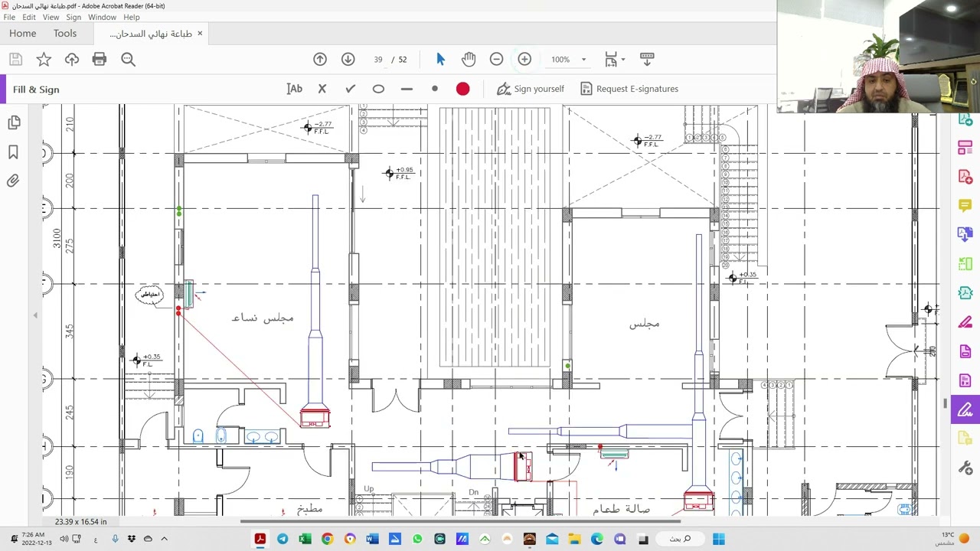The height and width of the screenshot is (551, 980).
Task: Open the Window menu
Action: coord(102,17)
